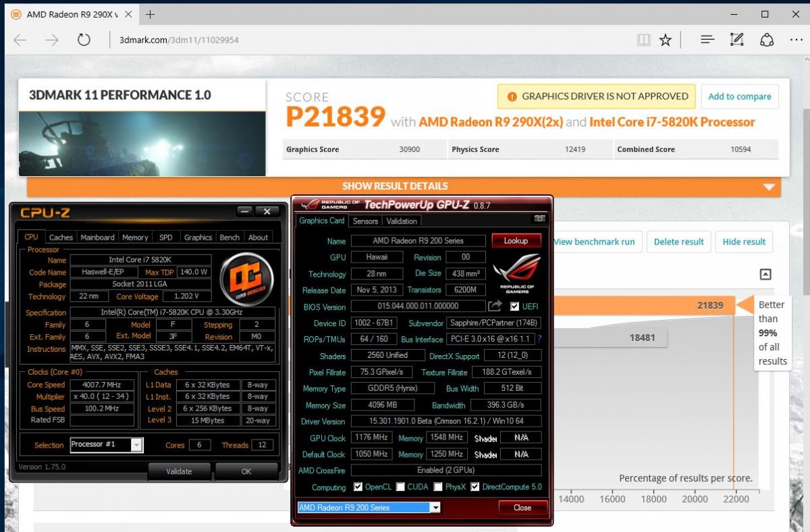Toggle DirectCompute 5.0 checkbox
The width and height of the screenshot is (810, 532).
[x=475, y=487]
